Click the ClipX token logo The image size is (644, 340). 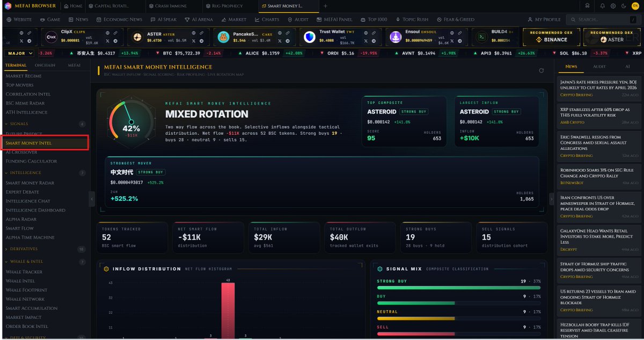[51, 37]
